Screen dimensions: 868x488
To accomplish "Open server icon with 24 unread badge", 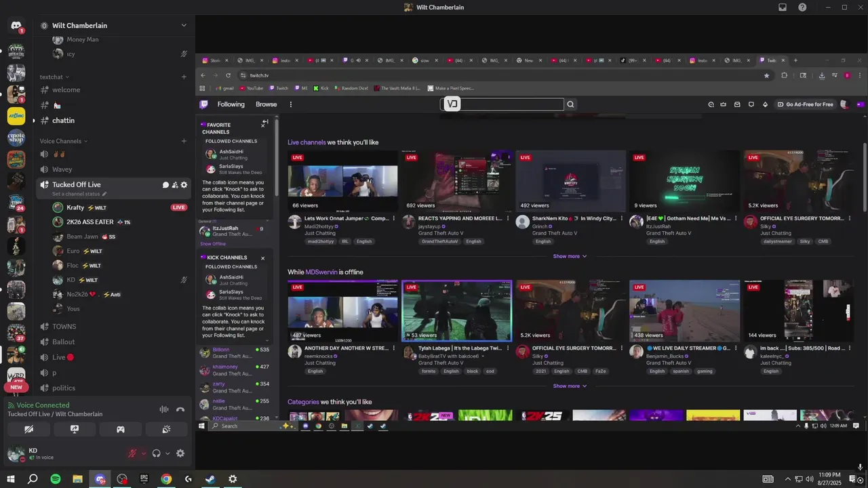I will coord(16,203).
